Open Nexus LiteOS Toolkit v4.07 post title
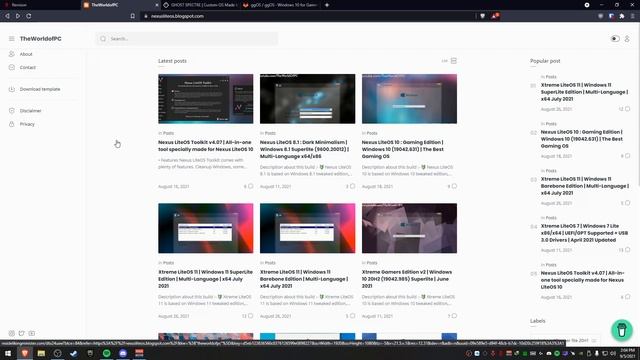This screenshot has width=640, height=360. click(205, 146)
